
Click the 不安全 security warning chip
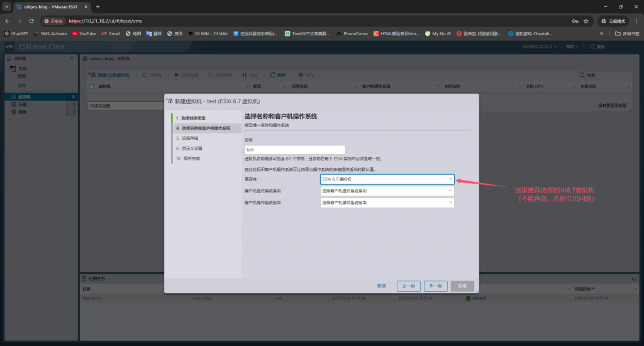pyautogui.click(x=53, y=21)
